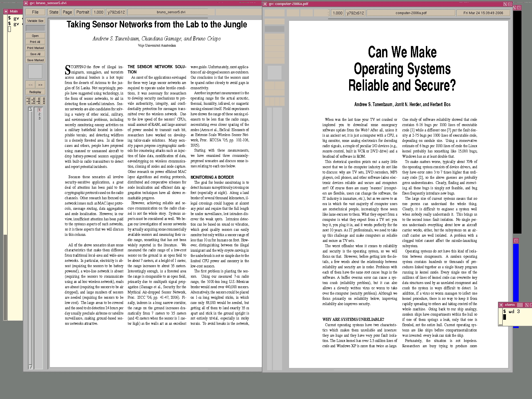Open the File menu

35,12
